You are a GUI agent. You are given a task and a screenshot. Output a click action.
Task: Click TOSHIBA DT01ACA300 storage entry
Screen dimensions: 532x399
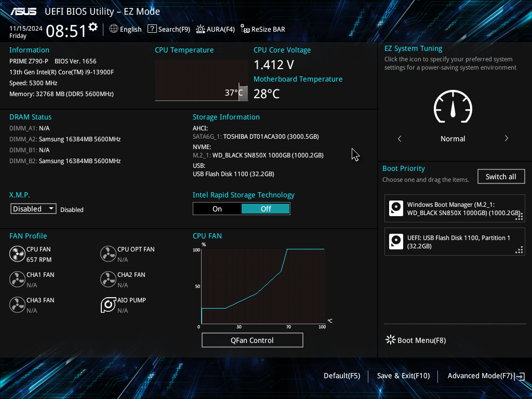tap(256, 137)
